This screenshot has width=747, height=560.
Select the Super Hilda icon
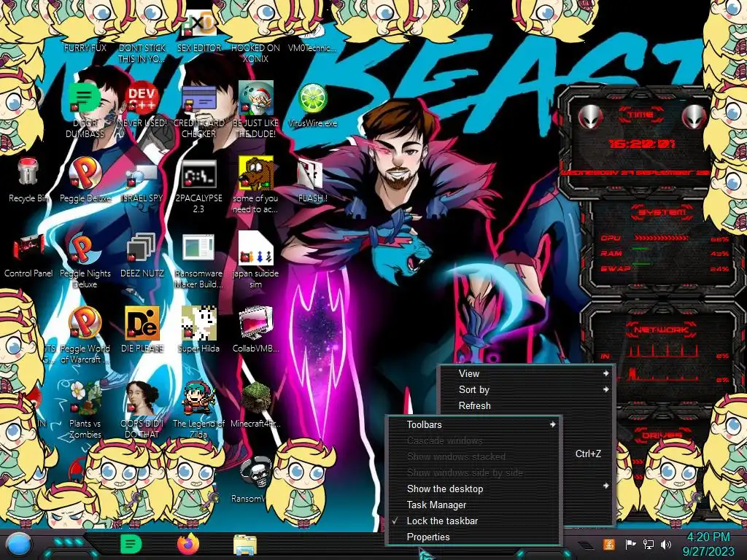pyautogui.click(x=199, y=324)
